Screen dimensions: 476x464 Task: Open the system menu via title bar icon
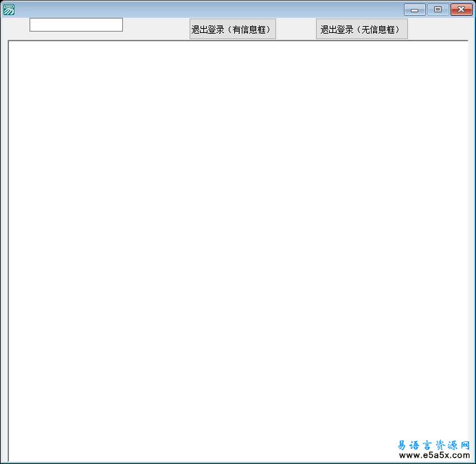point(9,9)
